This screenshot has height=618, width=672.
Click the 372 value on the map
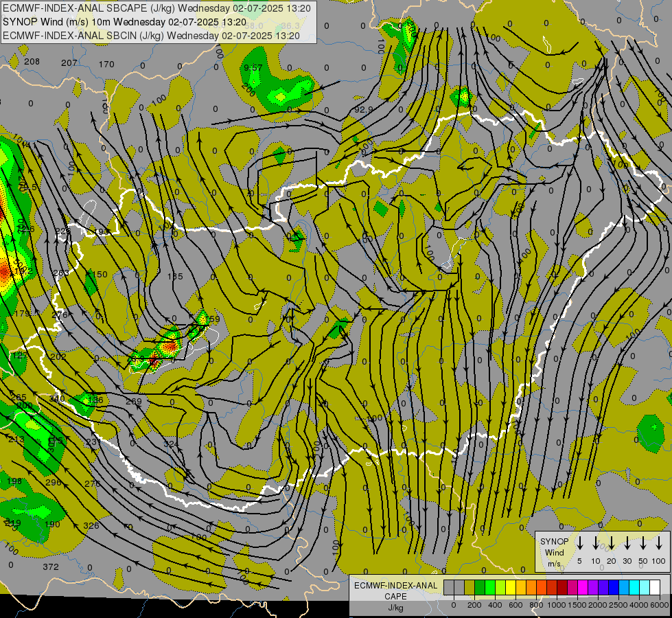point(51,567)
